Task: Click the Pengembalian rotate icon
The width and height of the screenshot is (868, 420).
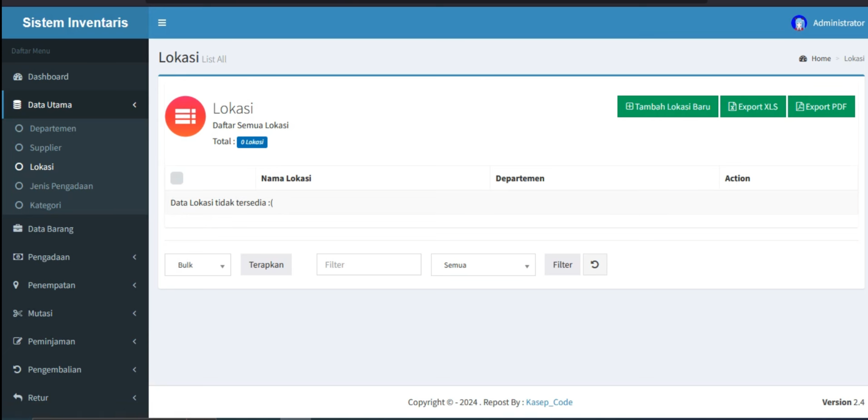Action: pos(17,369)
